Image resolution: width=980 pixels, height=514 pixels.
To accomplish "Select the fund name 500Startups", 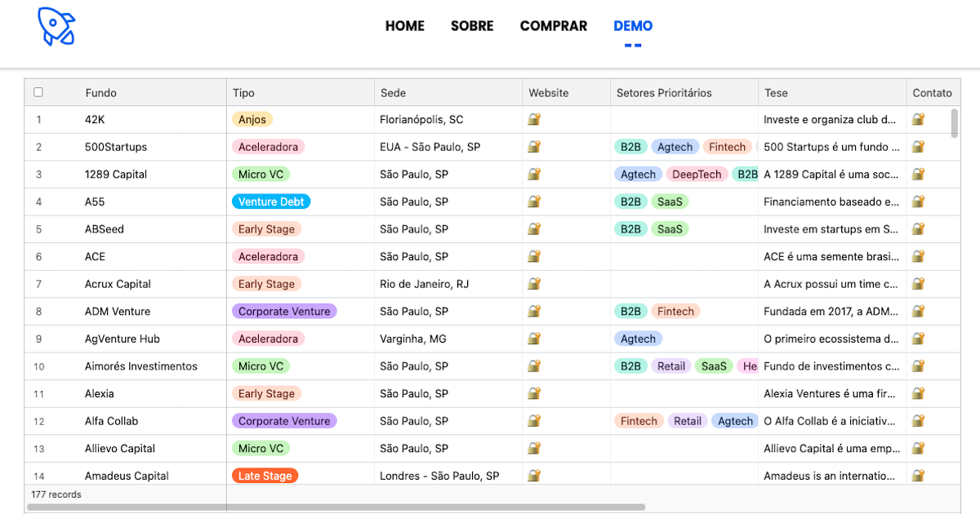I will (116, 147).
